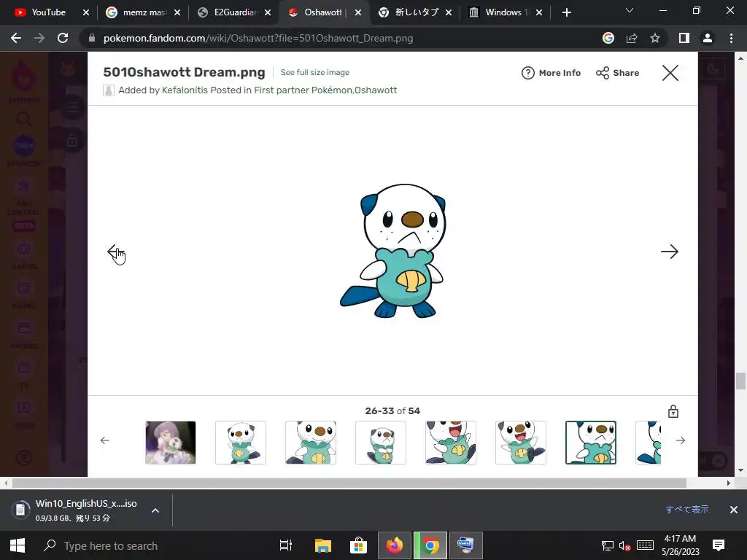
Task: Open Kefalonitis user profile link
Action: [x=185, y=90]
